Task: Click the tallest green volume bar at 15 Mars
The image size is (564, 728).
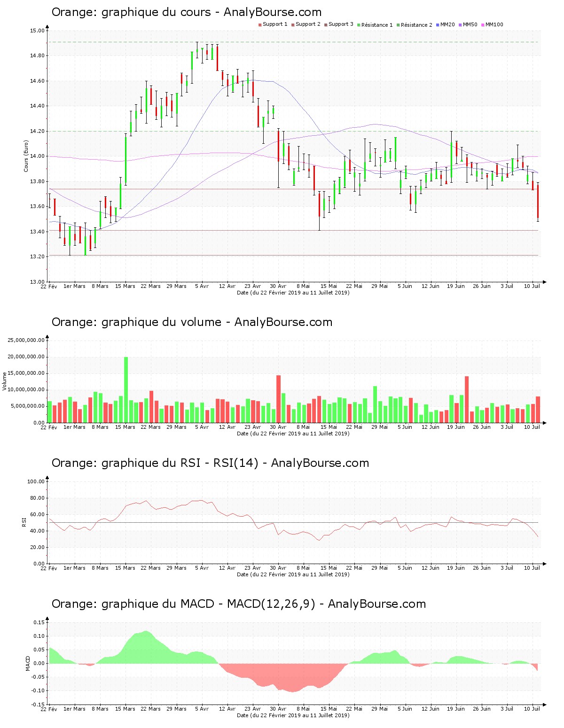Action: [126, 390]
